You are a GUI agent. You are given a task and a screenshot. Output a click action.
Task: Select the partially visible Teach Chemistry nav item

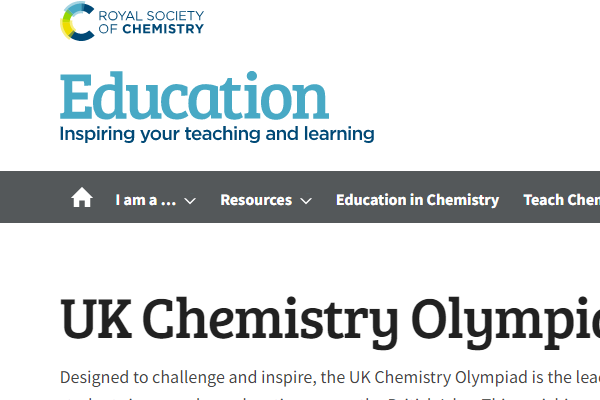pyautogui.click(x=561, y=200)
